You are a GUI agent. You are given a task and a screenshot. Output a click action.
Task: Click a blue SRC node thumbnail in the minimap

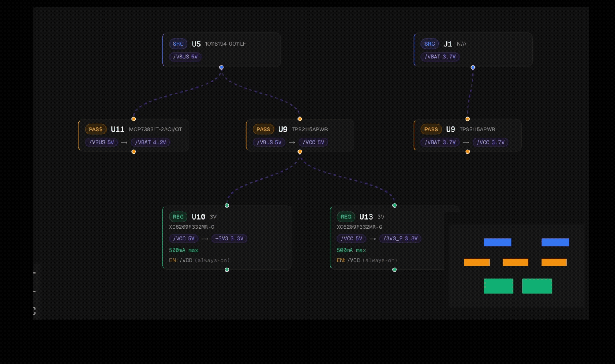[497, 242]
